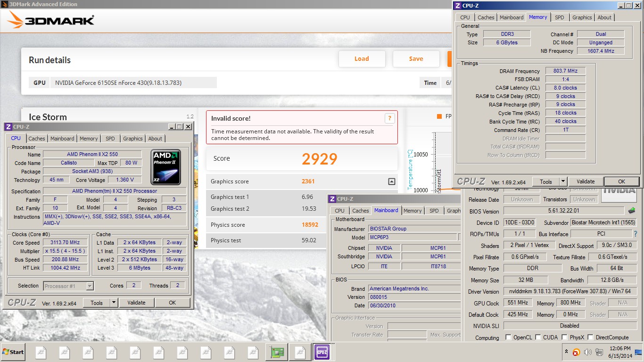Click Validate in CPU-Z Memory window

[586, 181]
